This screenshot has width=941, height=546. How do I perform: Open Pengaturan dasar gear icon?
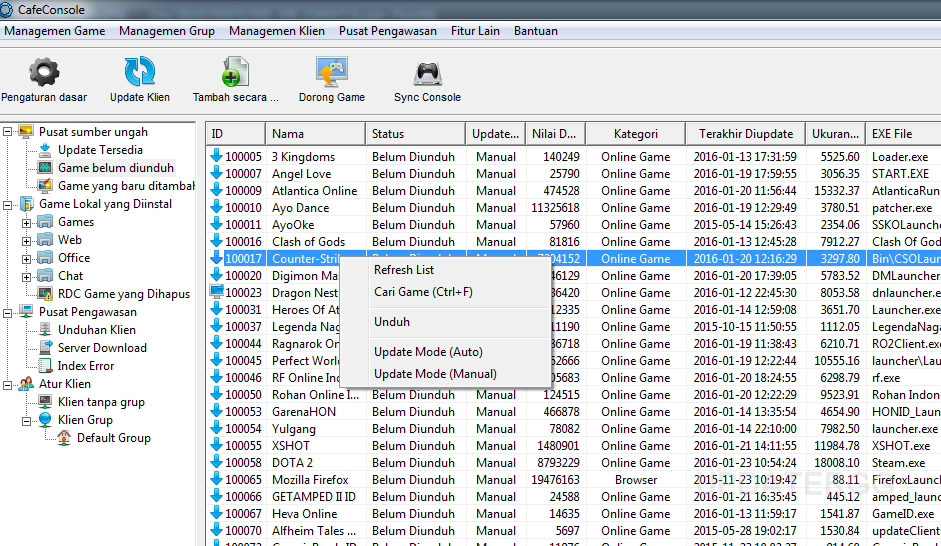pos(44,73)
